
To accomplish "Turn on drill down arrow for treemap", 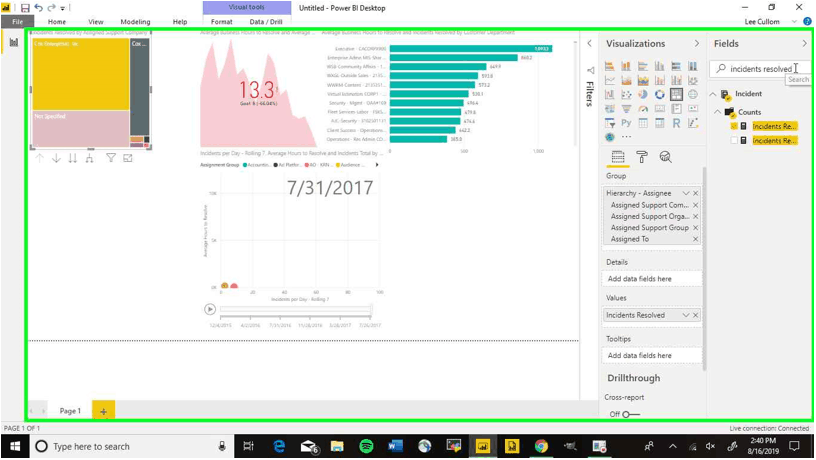I will click(56, 158).
